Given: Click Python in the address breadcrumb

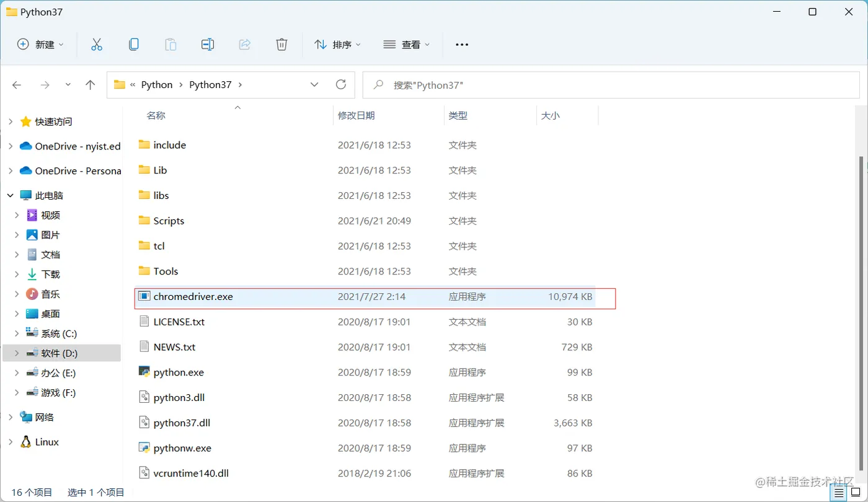Looking at the screenshot, I should tap(157, 85).
